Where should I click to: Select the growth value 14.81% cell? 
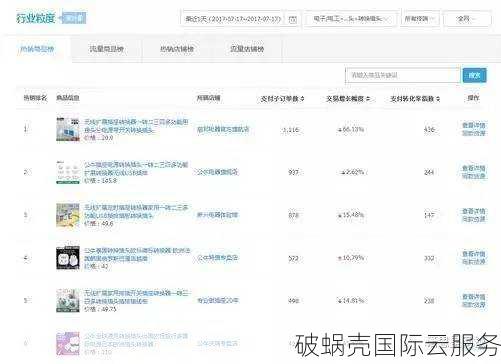pyautogui.click(x=351, y=300)
